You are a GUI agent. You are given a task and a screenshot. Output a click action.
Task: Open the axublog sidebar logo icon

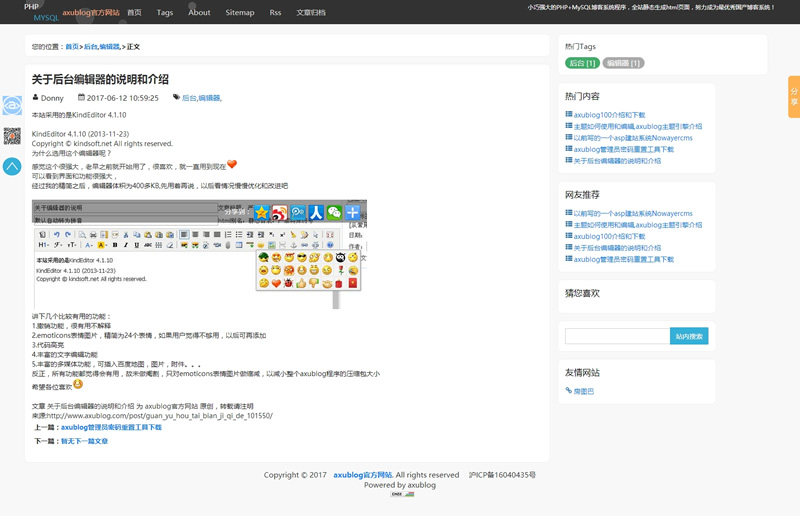[12, 106]
